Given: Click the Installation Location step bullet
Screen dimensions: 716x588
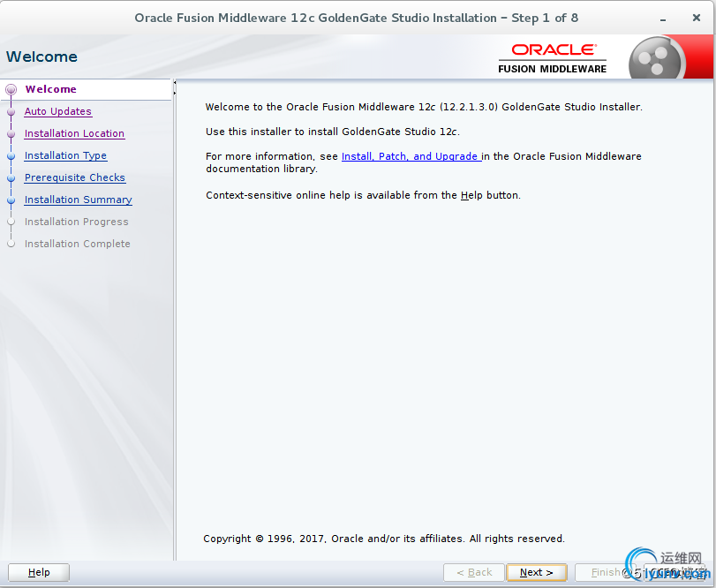Looking at the screenshot, I should 11,133.
